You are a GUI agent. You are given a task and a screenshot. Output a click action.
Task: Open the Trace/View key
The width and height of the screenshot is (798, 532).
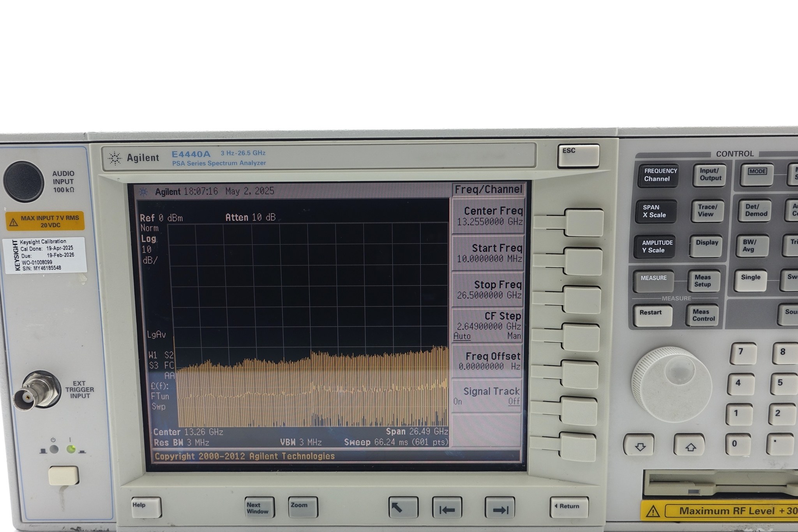[x=707, y=211]
